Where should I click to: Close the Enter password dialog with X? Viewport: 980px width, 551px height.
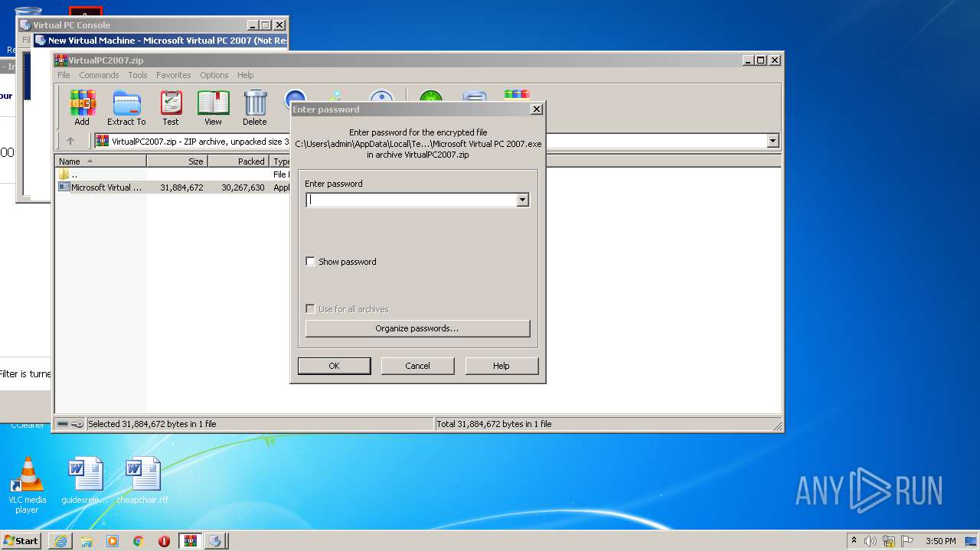click(x=537, y=109)
